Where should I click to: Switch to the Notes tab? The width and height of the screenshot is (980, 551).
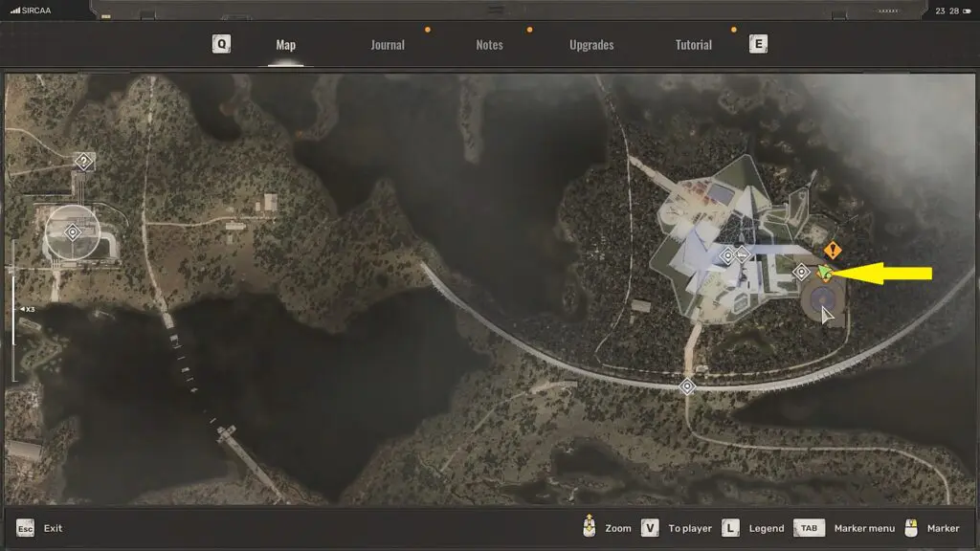click(x=489, y=45)
